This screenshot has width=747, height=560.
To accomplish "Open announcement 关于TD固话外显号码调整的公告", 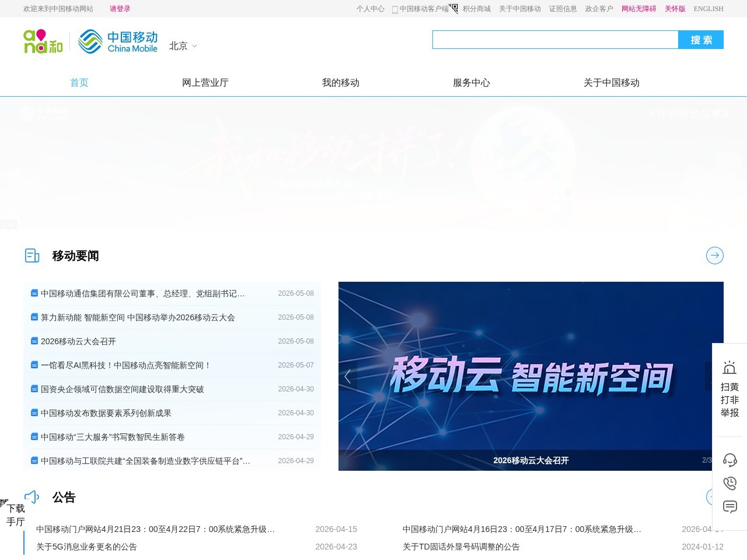I will click(x=461, y=547).
